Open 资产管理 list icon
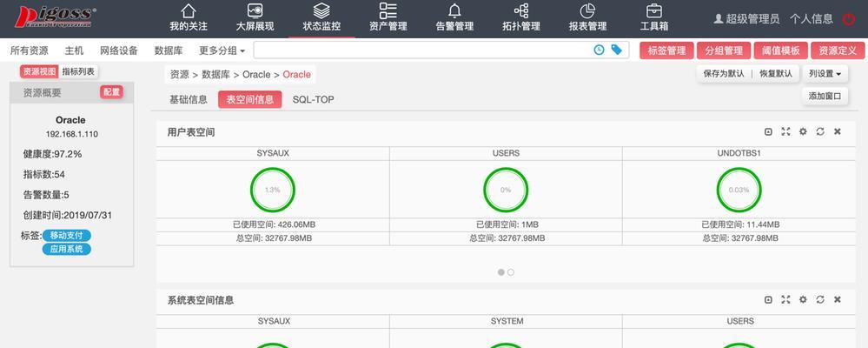Image resolution: width=868 pixels, height=348 pixels. point(388,11)
